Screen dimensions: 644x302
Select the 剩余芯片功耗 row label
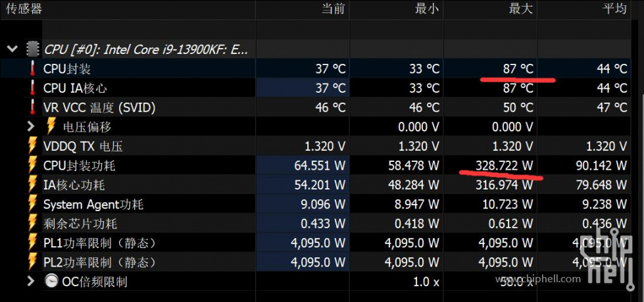click(x=80, y=224)
